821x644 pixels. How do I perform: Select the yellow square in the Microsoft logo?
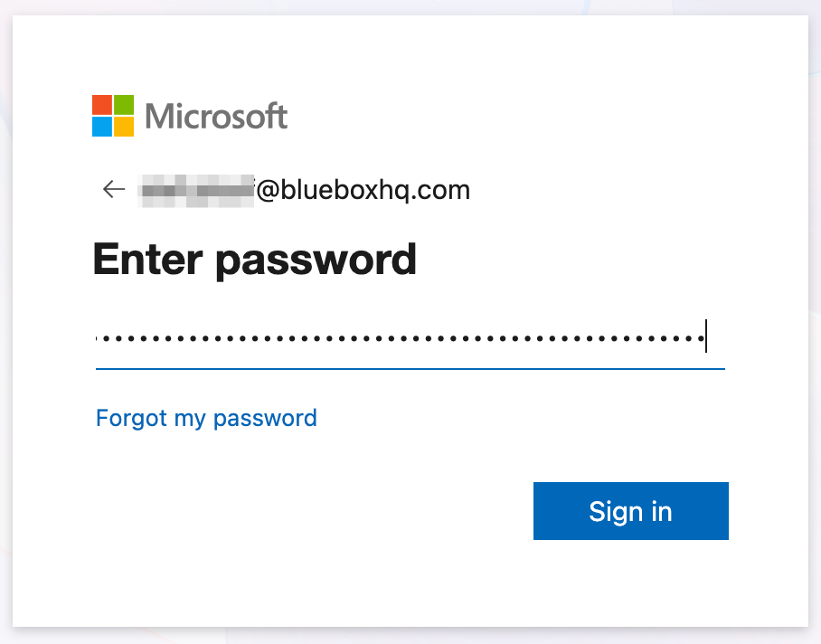(x=123, y=128)
